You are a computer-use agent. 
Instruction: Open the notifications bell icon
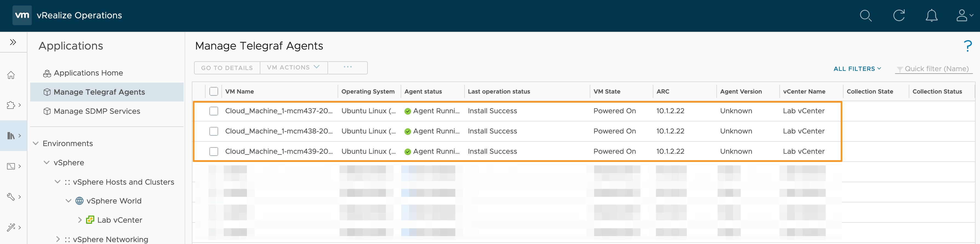931,16
